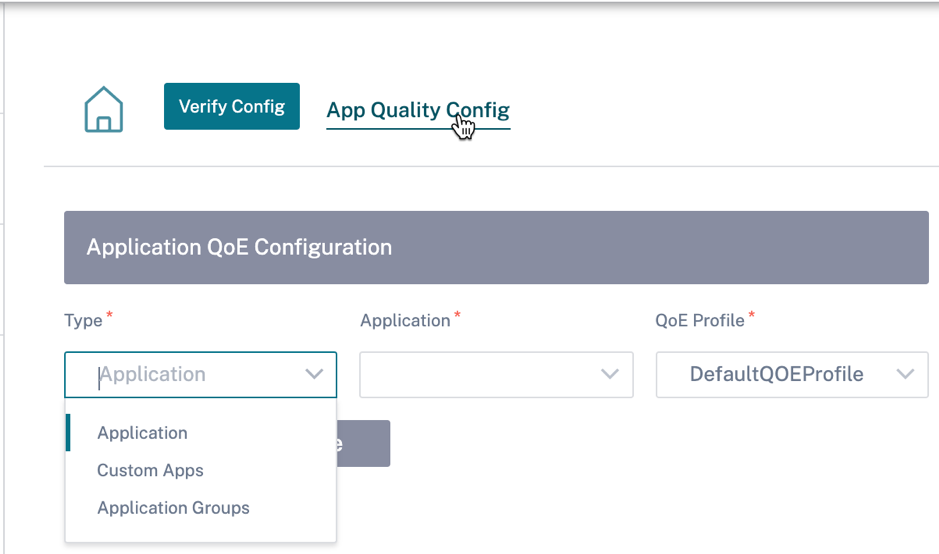This screenshot has width=939, height=554.
Task: Go to the home page icon
Action: point(104,109)
